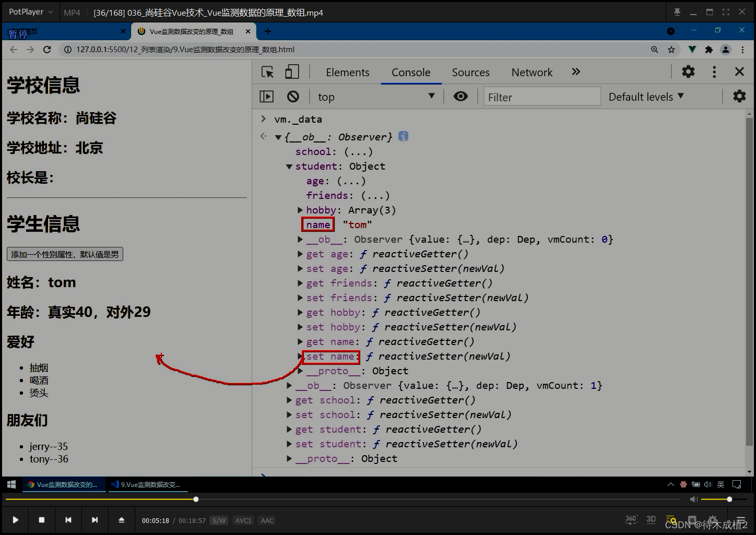Expand set friends reactiveSetter entry
This screenshot has height=535, width=756.
point(300,298)
